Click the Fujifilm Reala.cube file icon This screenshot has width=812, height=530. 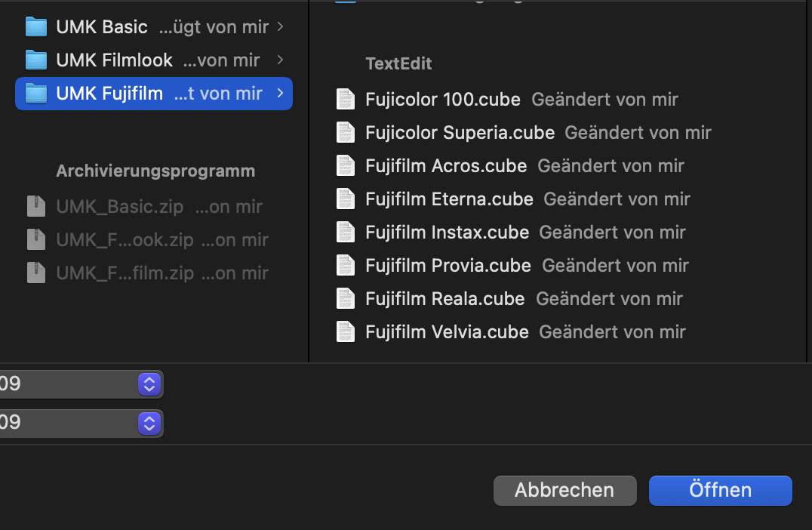346,298
